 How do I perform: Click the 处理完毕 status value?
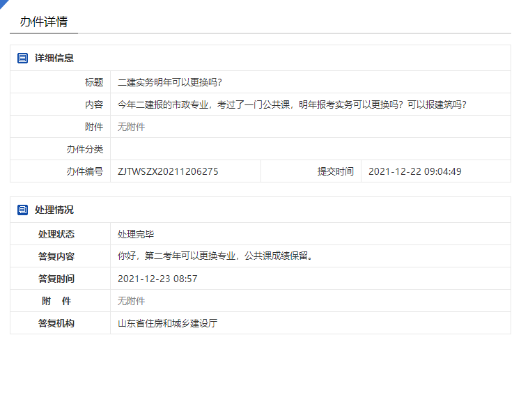coord(136,234)
